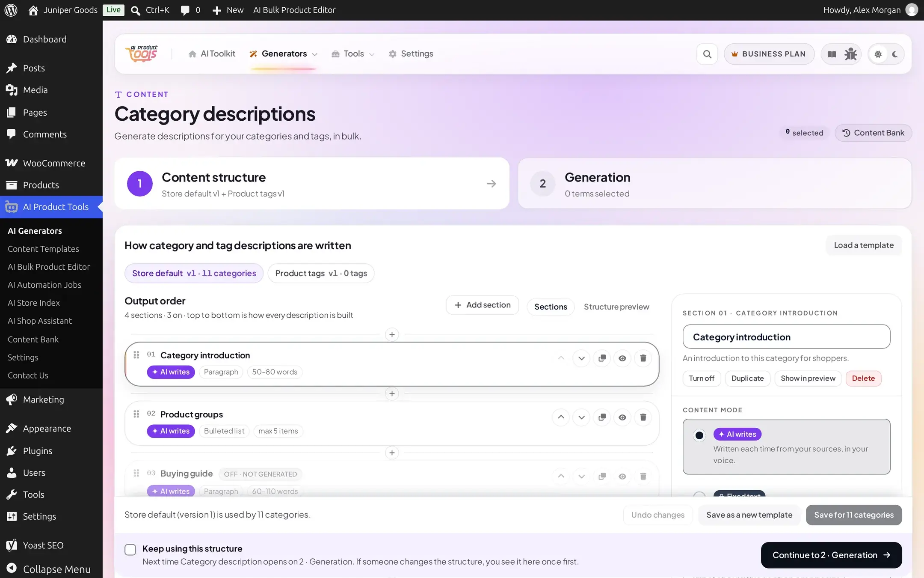Viewport: 924px width, 578px height.
Task: Open Content structure step card arrow
Action: point(492,184)
